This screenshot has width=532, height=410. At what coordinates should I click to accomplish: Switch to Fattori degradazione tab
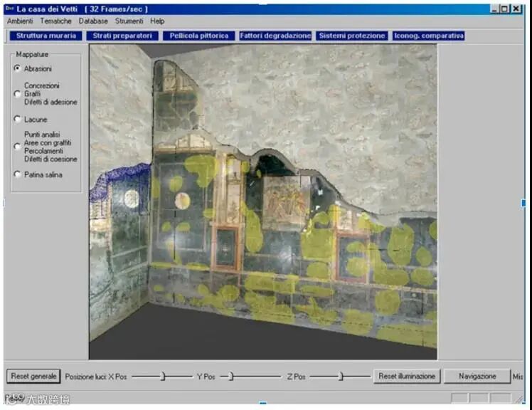(x=275, y=36)
